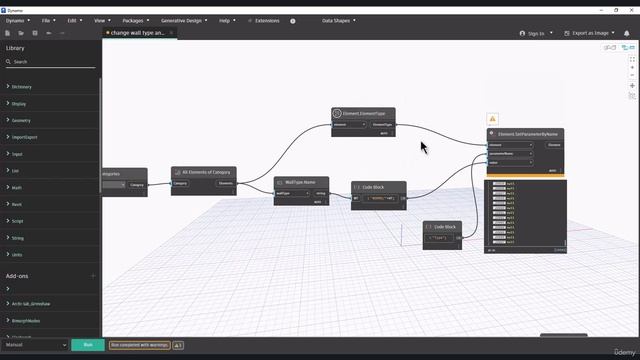Click the orbit mode icon
Image resolution: width=640 pixels, height=360 pixels.
coord(632,96)
